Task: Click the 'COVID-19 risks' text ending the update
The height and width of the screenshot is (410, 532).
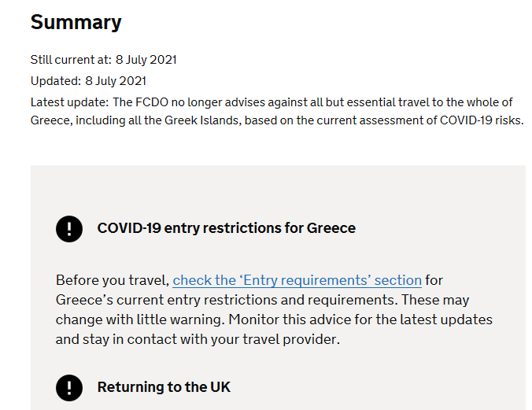Action: click(482, 121)
